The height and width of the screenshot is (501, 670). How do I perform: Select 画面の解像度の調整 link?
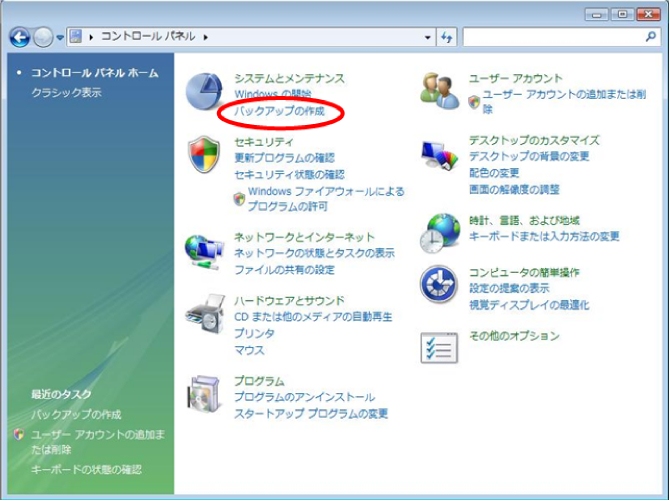(514, 189)
